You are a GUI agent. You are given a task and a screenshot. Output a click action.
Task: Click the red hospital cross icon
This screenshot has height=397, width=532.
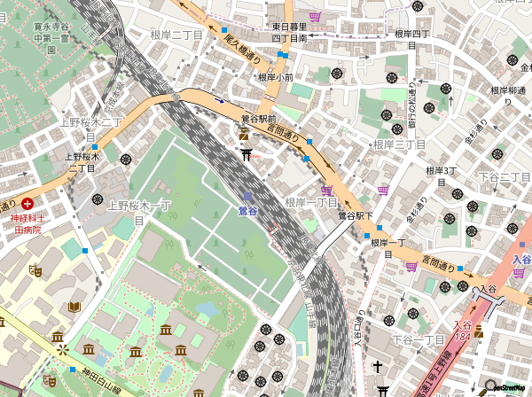point(27,203)
